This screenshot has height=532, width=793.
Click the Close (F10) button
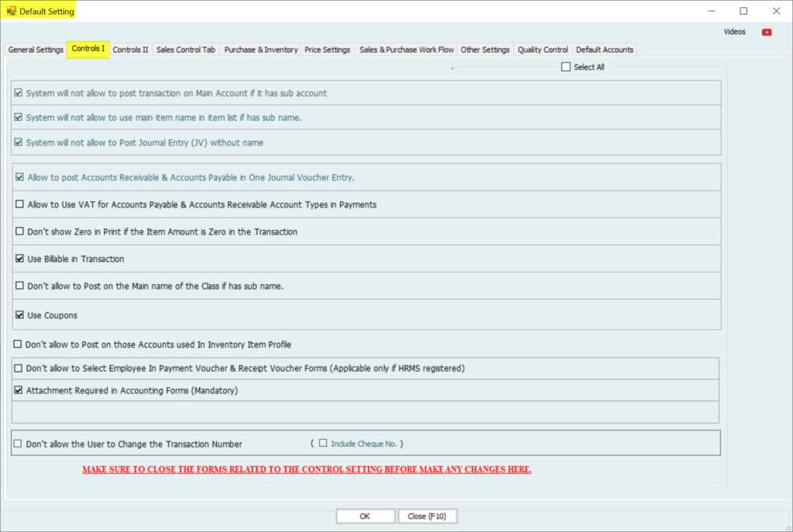[x=427, y=516]
